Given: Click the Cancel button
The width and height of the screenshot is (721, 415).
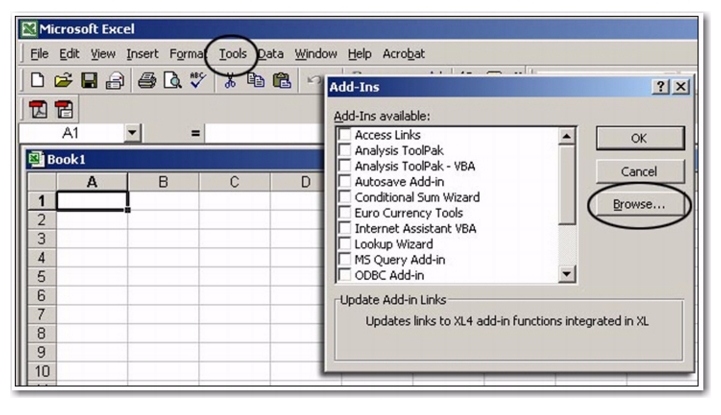Looking at the screenshot, I should tap(640, 171).
